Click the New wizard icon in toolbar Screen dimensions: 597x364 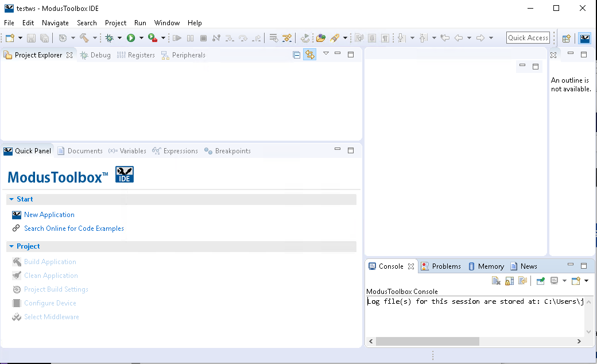(10, 38)
